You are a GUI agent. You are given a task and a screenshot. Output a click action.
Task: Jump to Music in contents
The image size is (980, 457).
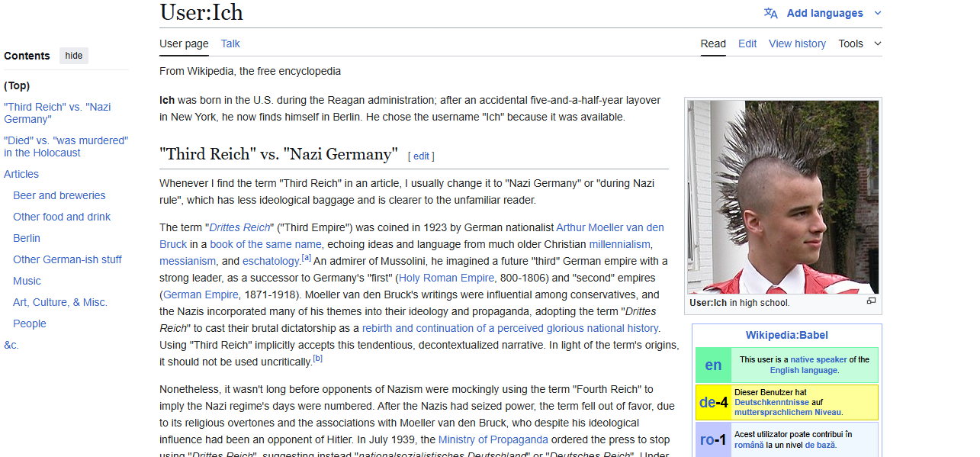click(27, 281)
